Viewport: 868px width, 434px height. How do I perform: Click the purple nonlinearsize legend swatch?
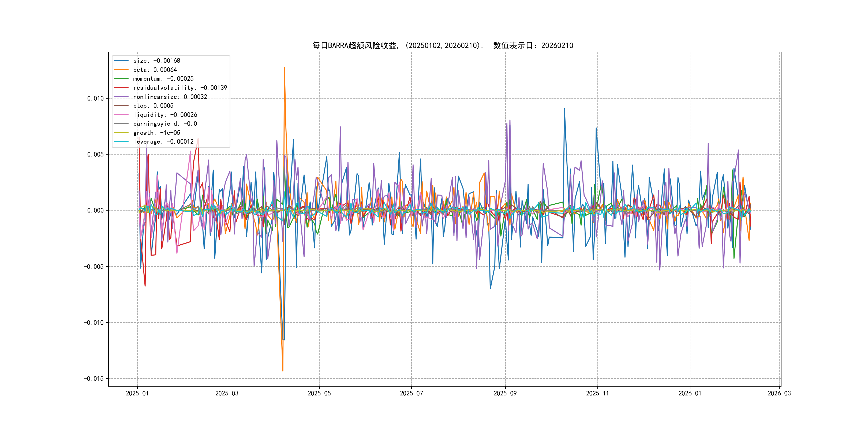121,97
